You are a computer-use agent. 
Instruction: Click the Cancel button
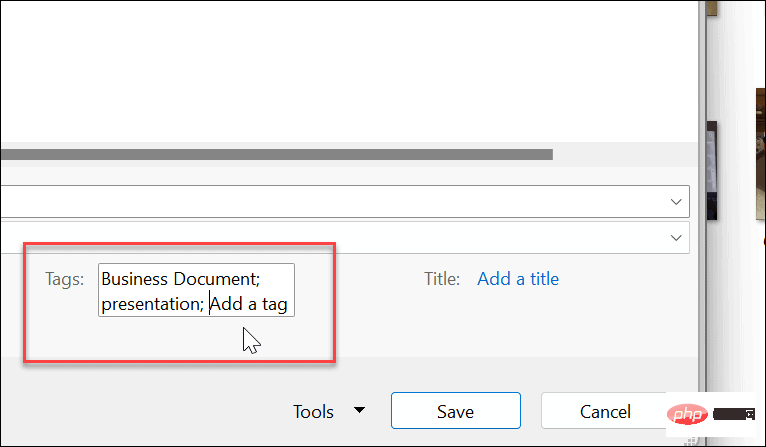click(x=605, y=411)
